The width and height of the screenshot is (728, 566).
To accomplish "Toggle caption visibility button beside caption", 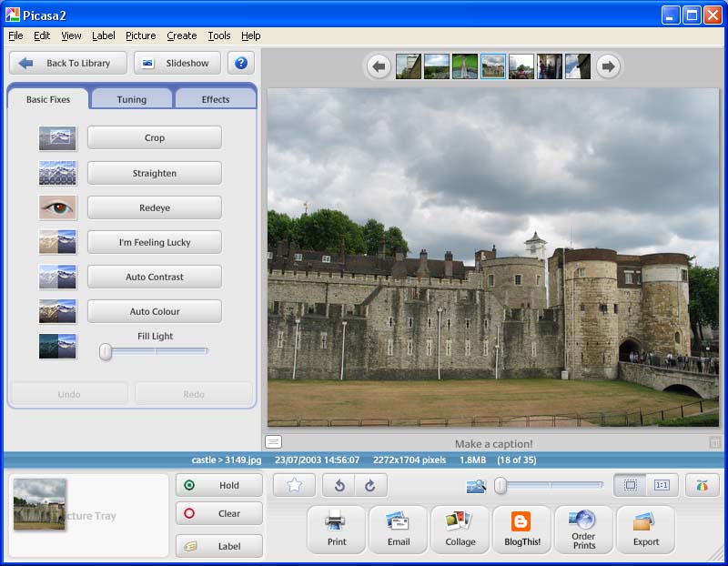I will coord(273,442).
